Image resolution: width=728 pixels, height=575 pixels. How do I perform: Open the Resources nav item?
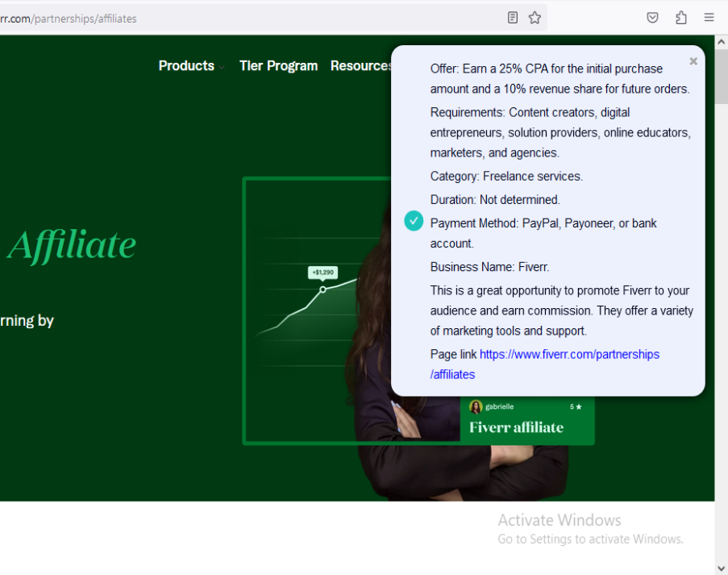(x=360, y=66)
